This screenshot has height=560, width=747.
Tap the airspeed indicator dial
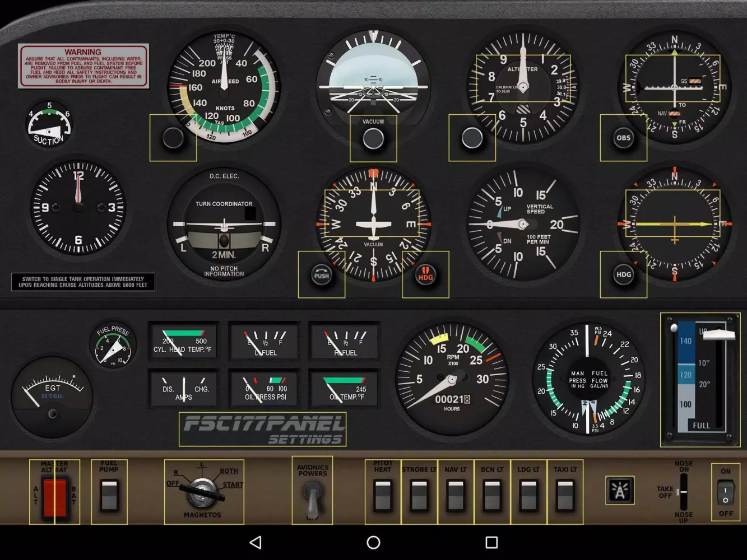click(x=224, y=87)
